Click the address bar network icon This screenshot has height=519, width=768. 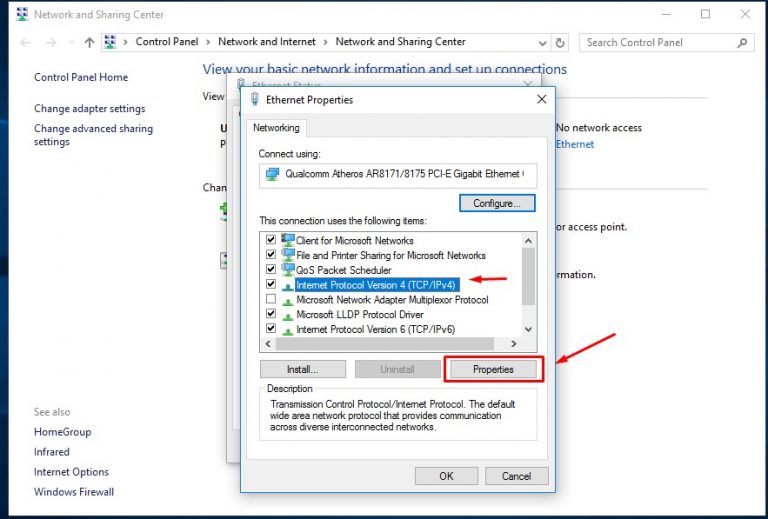(x=110, y=42)
